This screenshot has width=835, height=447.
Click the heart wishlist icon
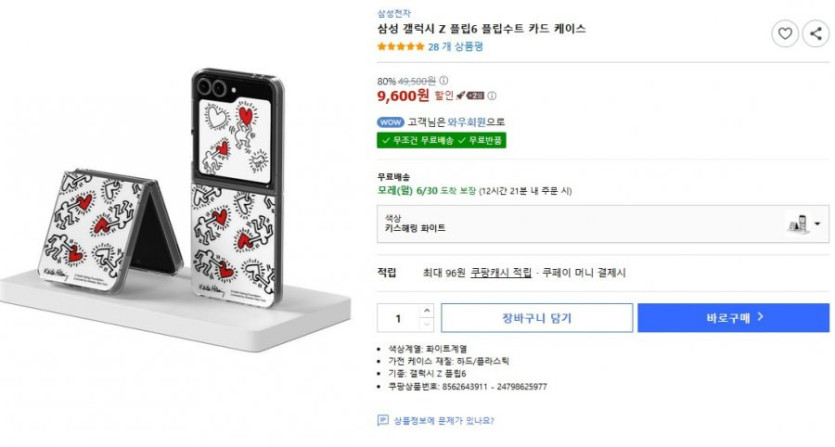coord(785,34)
